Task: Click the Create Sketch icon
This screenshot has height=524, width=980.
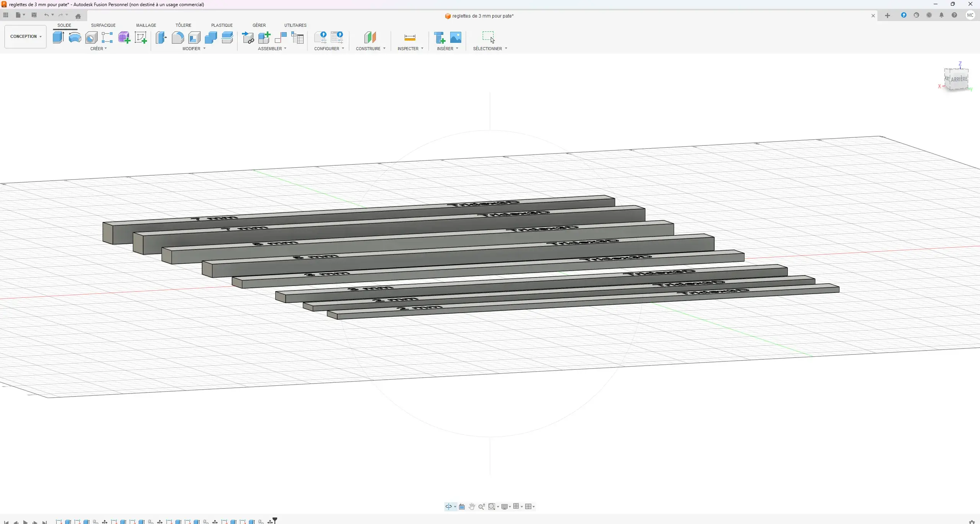Action: (140, 38)
